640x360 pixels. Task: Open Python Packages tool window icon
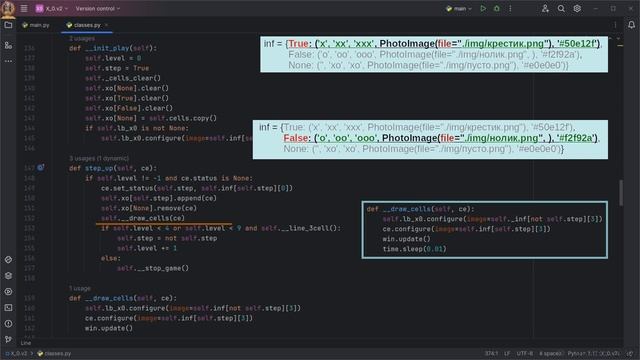[x=8, y=260]
